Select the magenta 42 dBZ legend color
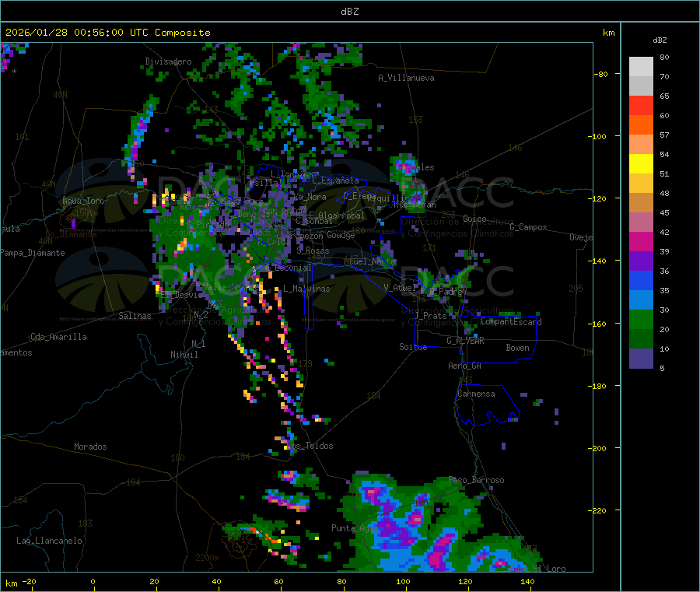The image size is (700, 592). (x=641, y=241)
